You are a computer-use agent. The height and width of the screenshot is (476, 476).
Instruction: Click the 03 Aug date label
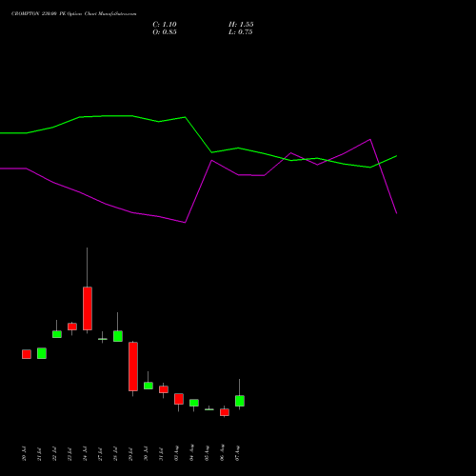pos(176,453)
